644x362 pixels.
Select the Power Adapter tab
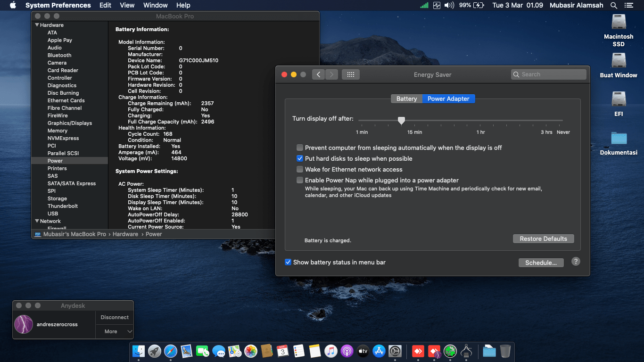(448, 99)
